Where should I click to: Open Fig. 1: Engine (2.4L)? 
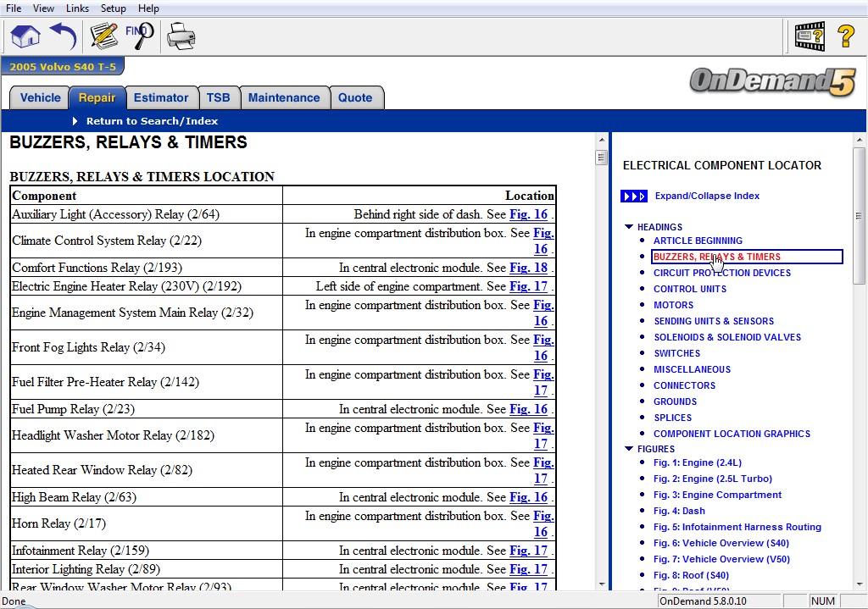click(x=698, y=462)
